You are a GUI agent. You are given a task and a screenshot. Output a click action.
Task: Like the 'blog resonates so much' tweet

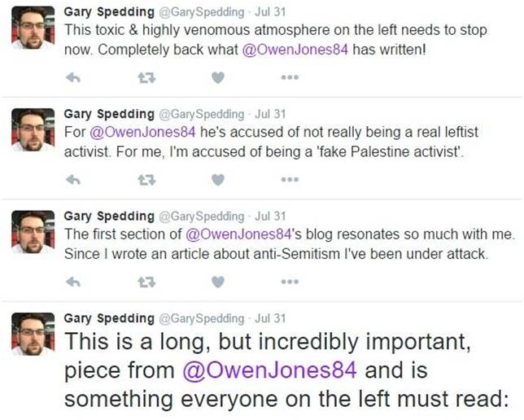pyautogui.click(x=218, y=282)
